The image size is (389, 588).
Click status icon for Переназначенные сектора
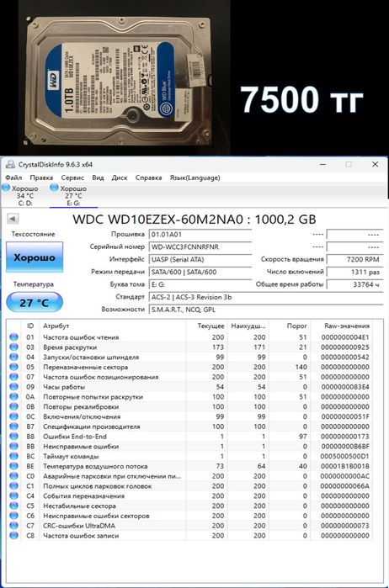tap(13, 367)
